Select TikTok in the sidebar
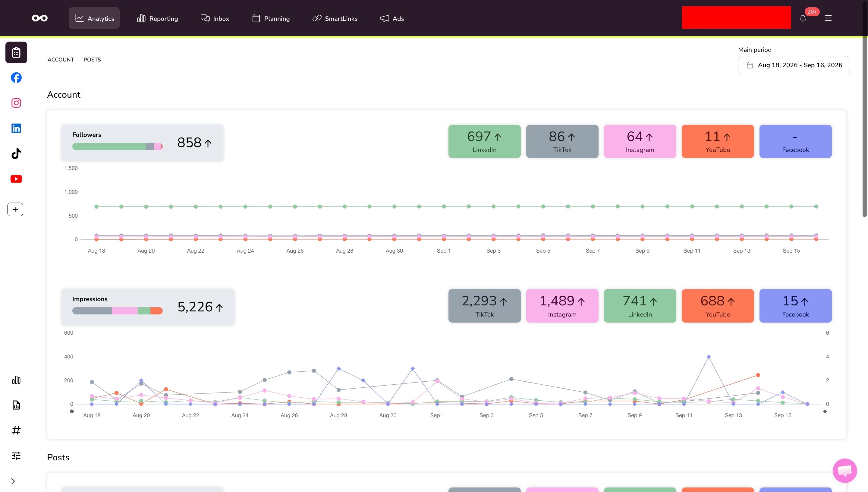 pos(16,154)
